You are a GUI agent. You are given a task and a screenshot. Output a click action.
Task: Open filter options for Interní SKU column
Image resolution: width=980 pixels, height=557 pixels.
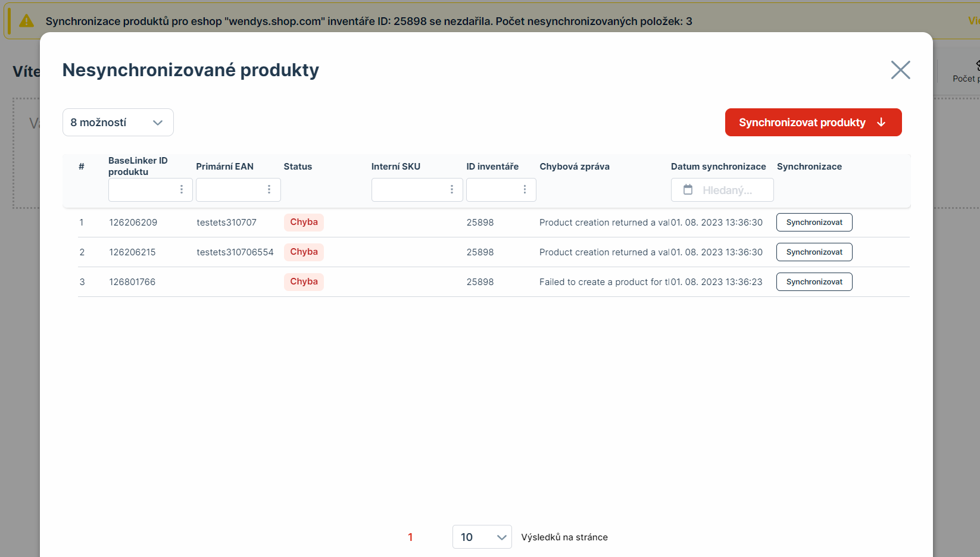(x=452, y=189)
